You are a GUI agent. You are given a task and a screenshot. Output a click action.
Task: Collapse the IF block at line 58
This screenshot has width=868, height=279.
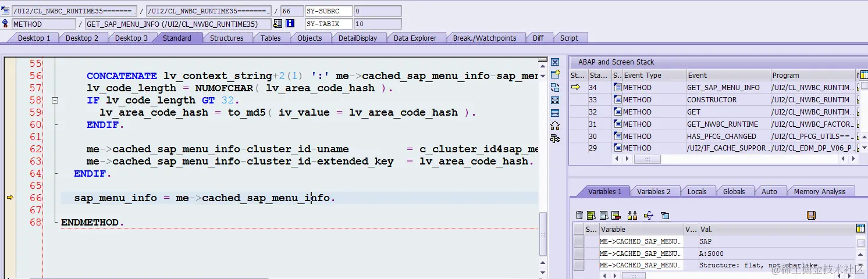tap(55, 100)
